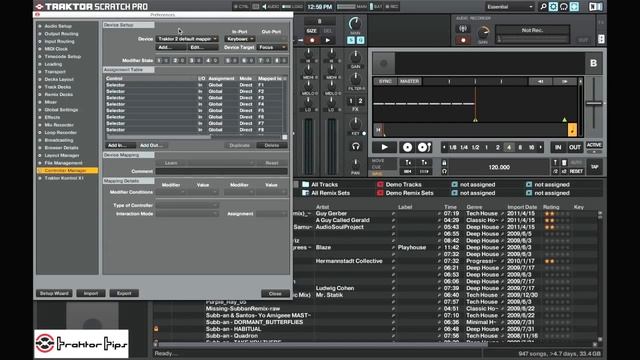The width and height of the screenshot is (640, 360).
Task: Click the Preferences gear icon in header
Action: pyautogui.click(x=553, y=7)
